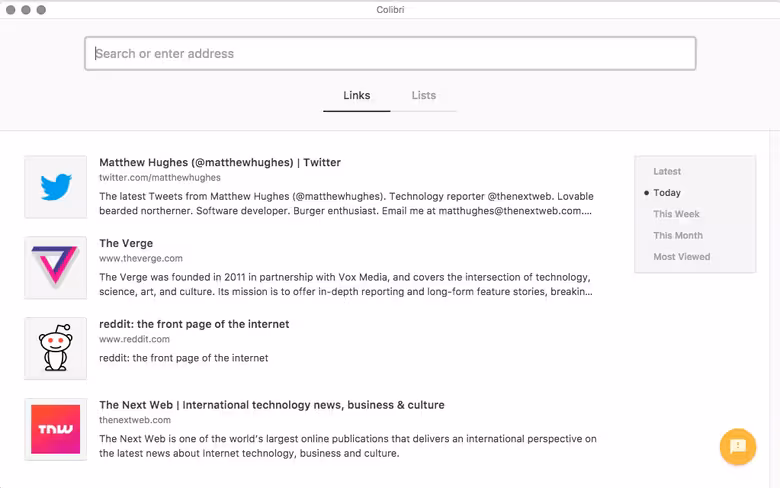Viewport: 780px width, 488px height.
Task: Click the reddit alien logo thumbnail
Action: click(x=55, y=348)
